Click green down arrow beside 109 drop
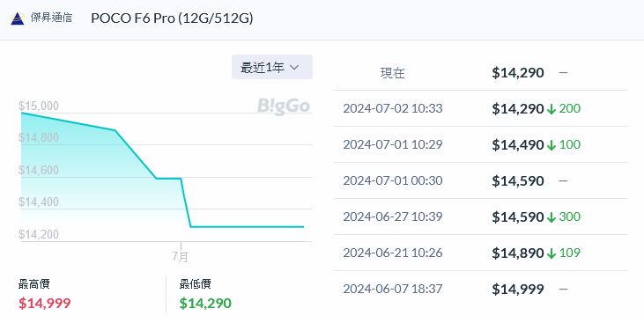The image size is (644, 323). 551,253
